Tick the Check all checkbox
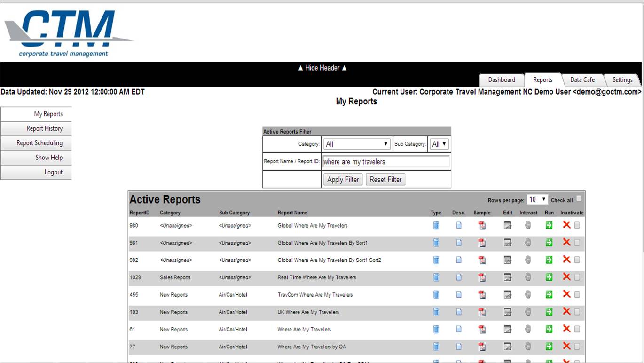Image resolution: width=644 pixels, height=363 pixels. click(579, 198)
